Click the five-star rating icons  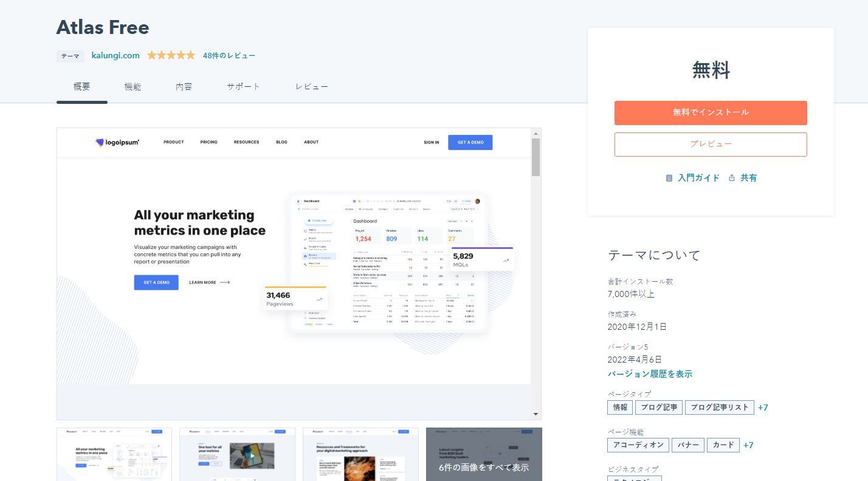click(x=171, y=55)
